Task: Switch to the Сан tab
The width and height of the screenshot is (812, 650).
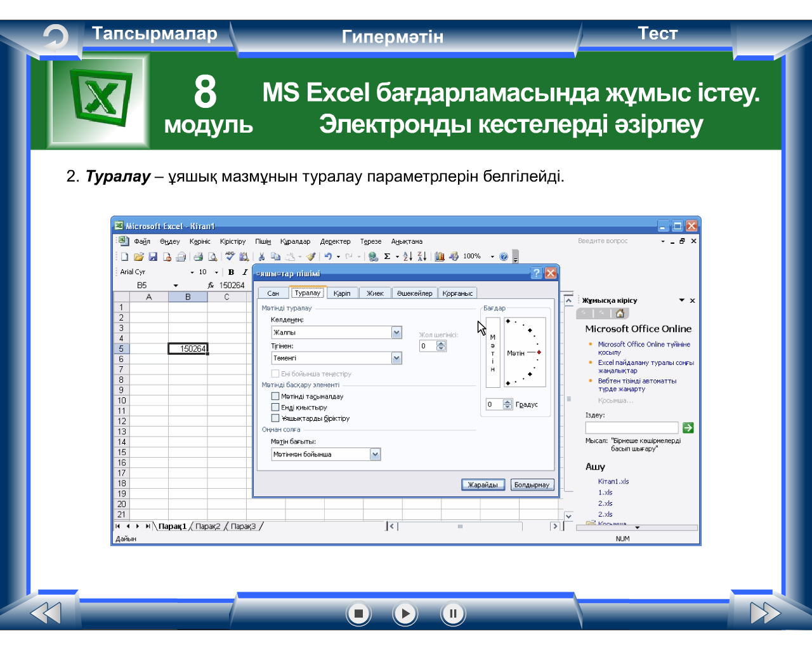Action: (273, 293)
